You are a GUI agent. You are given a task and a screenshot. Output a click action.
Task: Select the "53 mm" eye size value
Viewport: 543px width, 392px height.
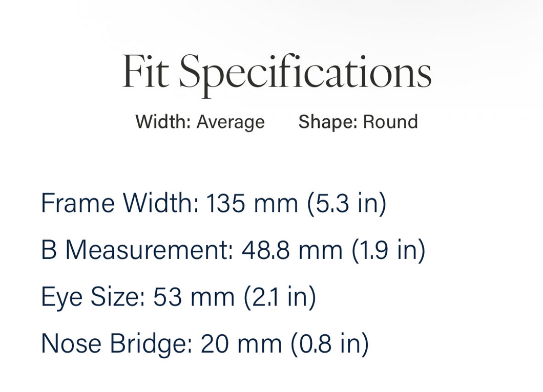point(194,297)
